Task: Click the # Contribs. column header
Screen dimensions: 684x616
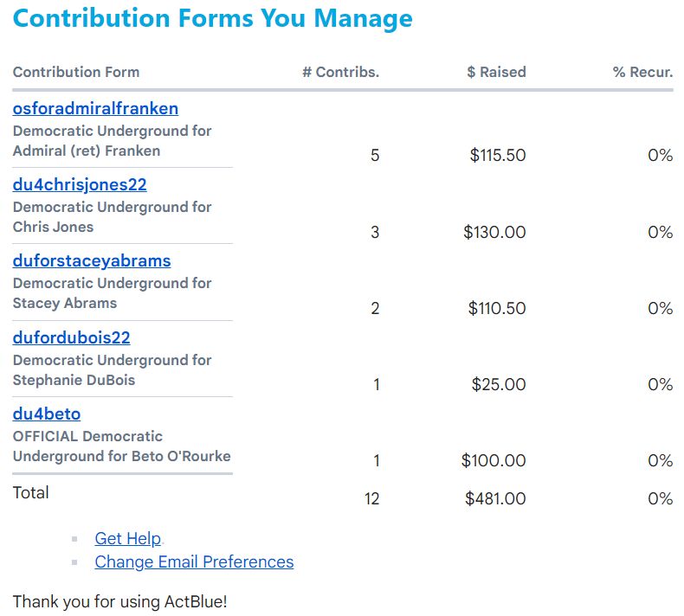Action: (x=340, y=72)
